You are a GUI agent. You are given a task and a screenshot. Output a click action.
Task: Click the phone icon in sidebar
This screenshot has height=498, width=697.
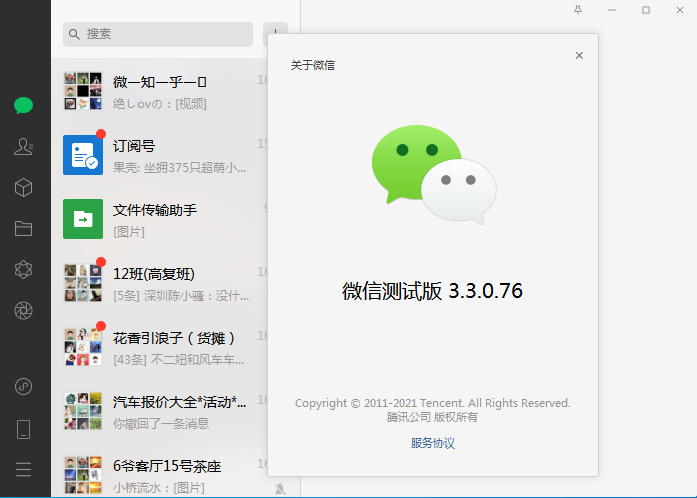pyautogui.click(x=23, y=430)
